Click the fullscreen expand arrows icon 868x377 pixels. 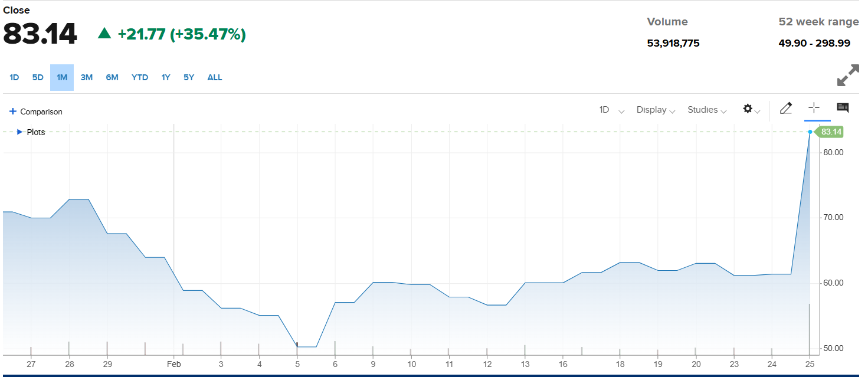(x=848, y=76)
